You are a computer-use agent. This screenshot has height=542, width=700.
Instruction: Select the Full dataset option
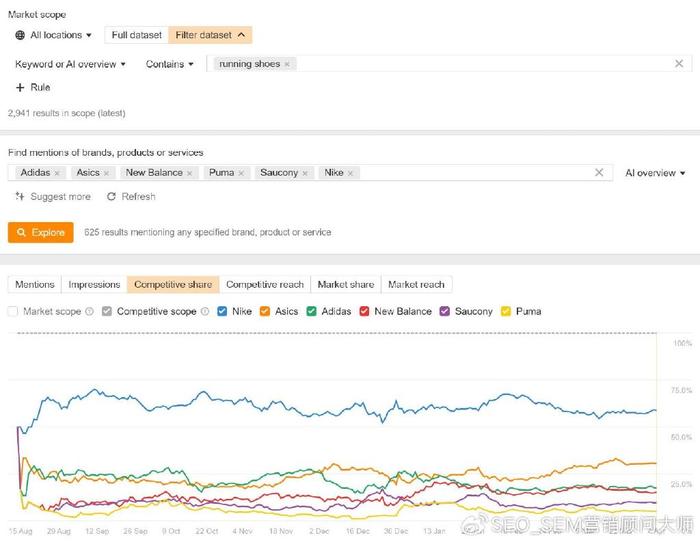(136, 35)
